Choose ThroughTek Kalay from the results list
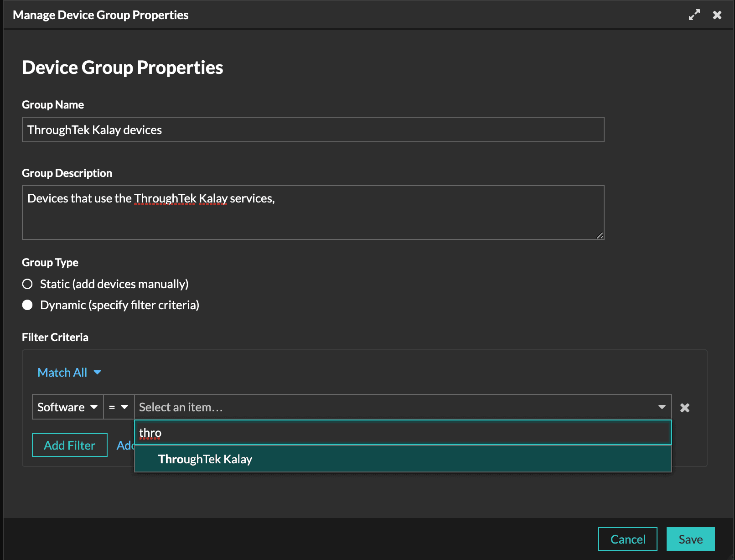This screenshot has height=560, width=735. pos(403,459)
